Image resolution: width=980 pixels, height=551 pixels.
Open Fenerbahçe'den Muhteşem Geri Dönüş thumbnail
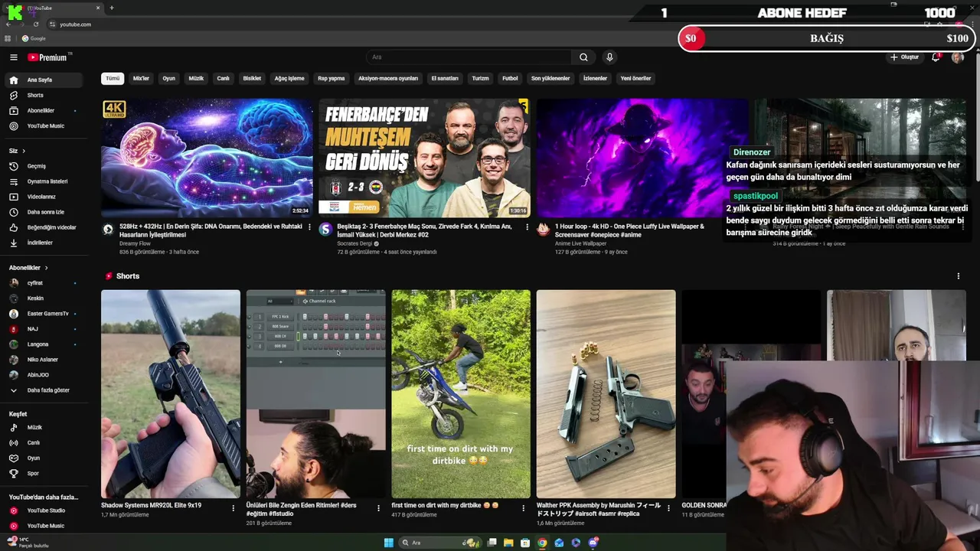(424, 158)
